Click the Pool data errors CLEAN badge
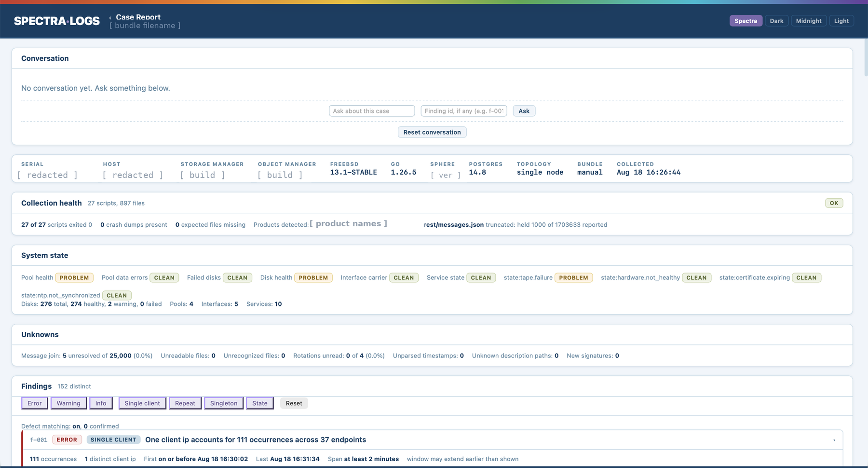 point(164,278)
